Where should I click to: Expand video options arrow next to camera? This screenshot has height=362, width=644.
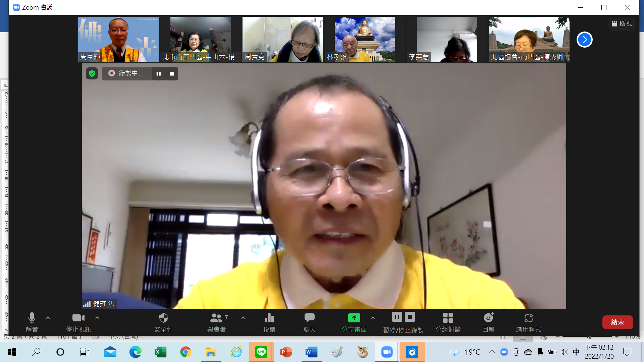(97, 317)
